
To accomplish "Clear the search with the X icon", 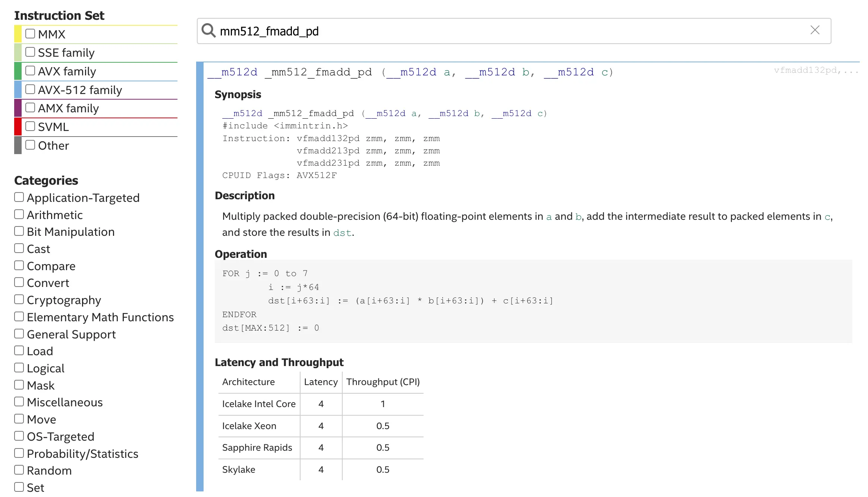I will 815,30.
